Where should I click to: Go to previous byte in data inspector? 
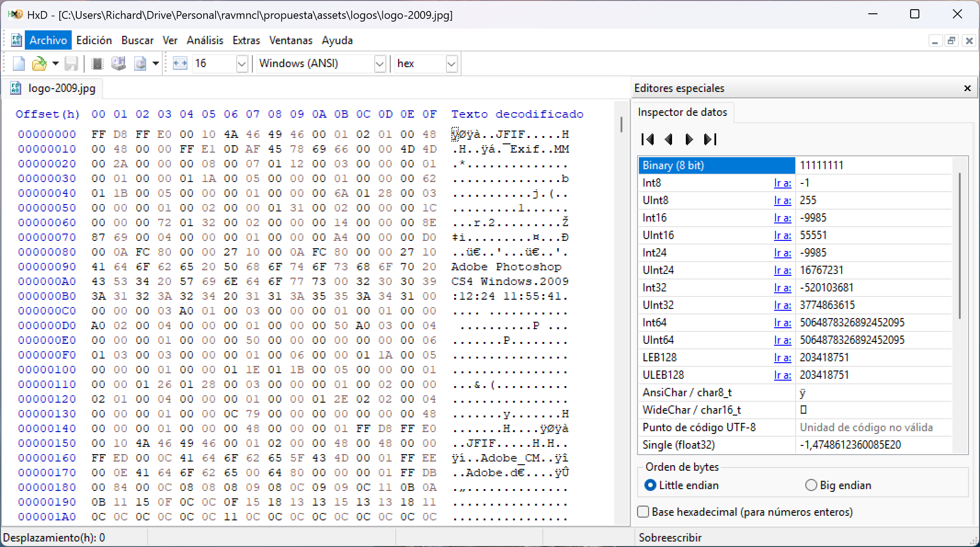669,139
